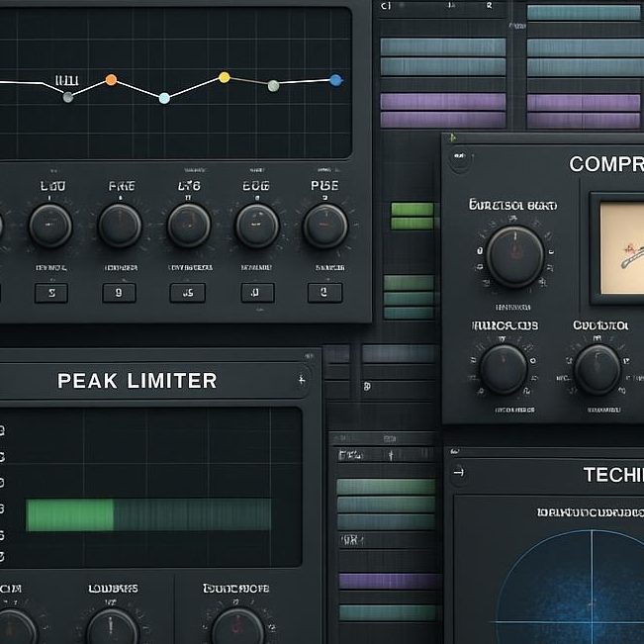The height and width of the screenshot is (644, 644).
Task: Click the value box under the PISE knob
Action: pos(324,293)
